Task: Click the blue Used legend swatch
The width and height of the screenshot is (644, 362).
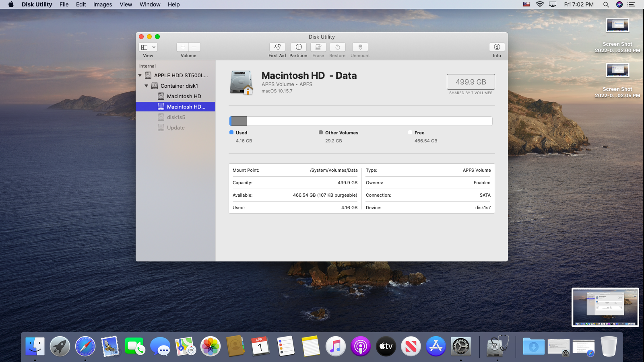Action: tap(231, 132)
